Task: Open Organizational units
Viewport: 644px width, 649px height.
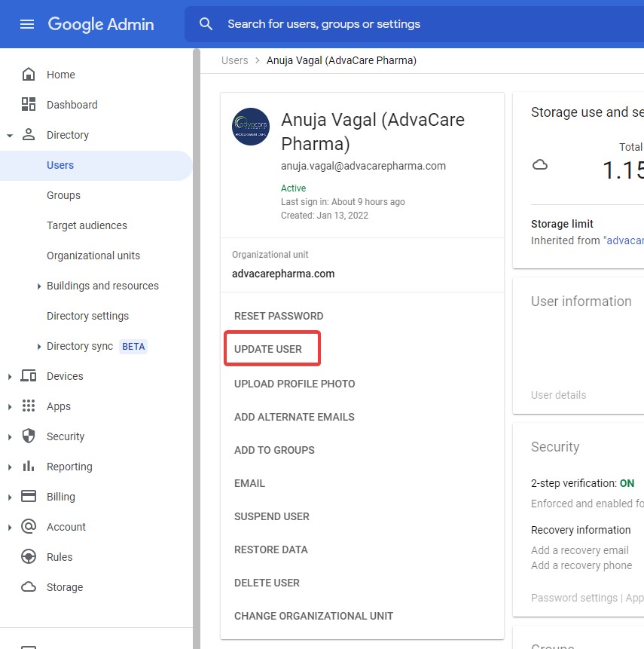Action: (x=93, y=256)
